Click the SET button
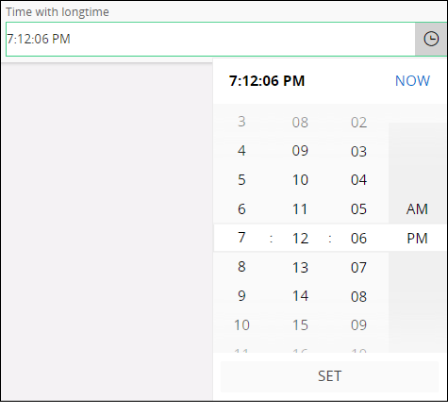 [x=330, y=376]
